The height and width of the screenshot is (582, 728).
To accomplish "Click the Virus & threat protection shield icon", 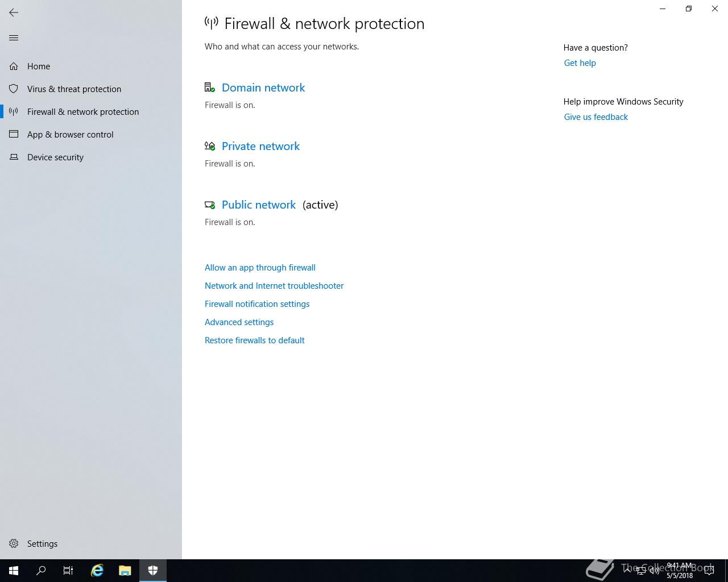I will coord(14,89).
